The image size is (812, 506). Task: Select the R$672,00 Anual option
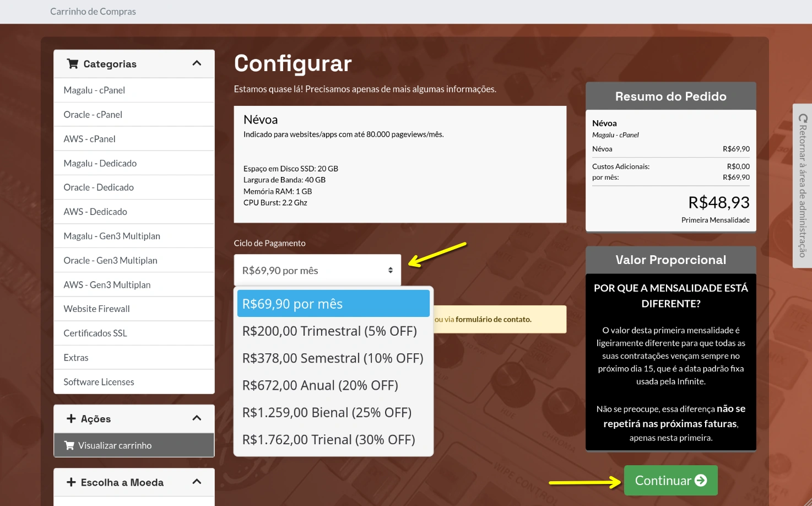[x=320, y=385]
